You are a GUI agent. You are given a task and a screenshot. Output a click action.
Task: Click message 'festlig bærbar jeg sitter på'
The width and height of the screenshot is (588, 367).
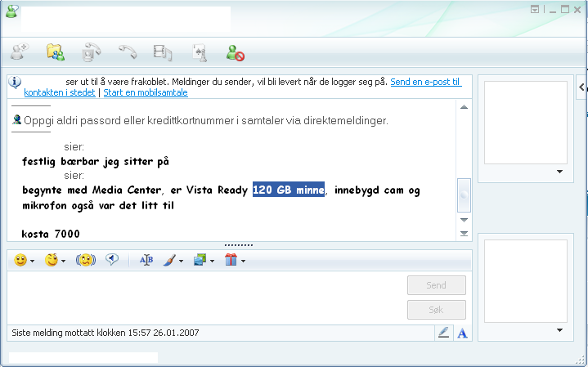click(x=96, y=162)
